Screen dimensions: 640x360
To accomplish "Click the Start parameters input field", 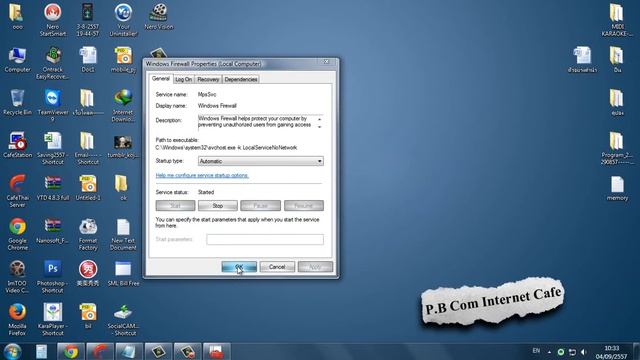I will tap(265, 240).
